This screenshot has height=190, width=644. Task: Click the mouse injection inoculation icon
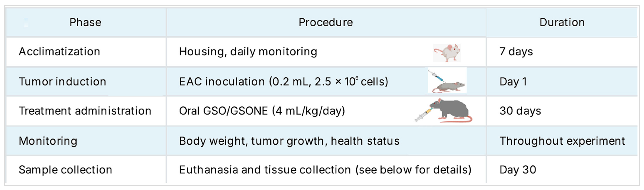447,81
